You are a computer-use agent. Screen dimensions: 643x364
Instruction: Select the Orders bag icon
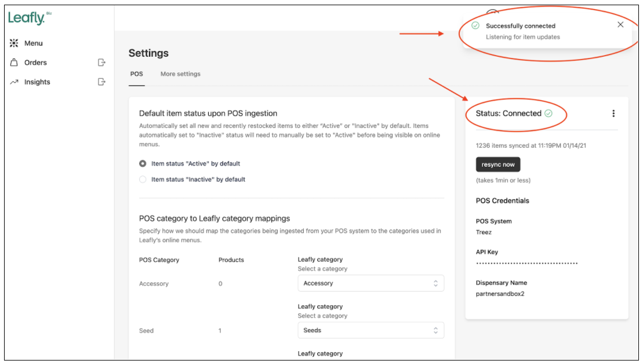click(15, 62)
